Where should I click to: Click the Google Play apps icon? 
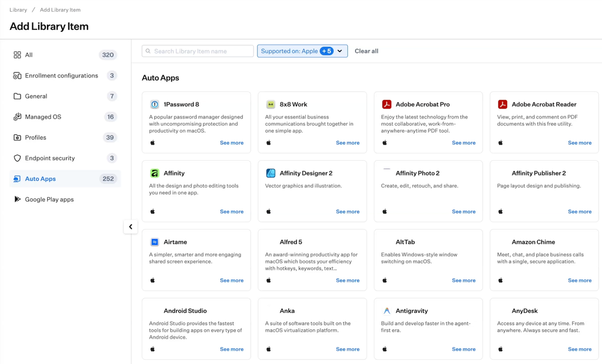[17, 199]
